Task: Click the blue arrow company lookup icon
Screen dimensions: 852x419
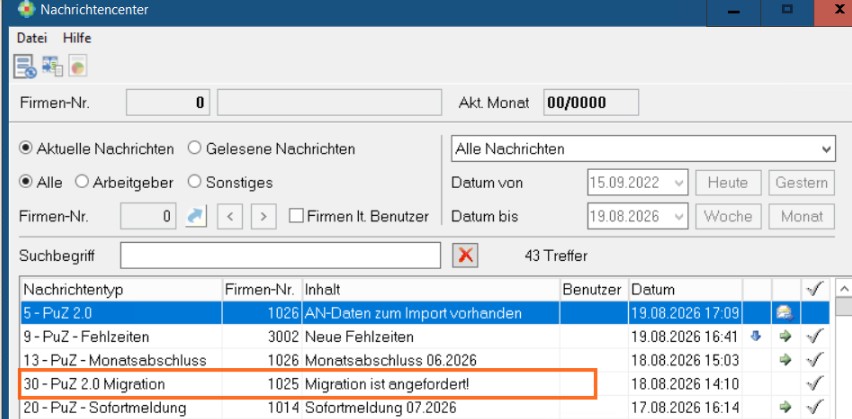Action: (x=196, y=216)
